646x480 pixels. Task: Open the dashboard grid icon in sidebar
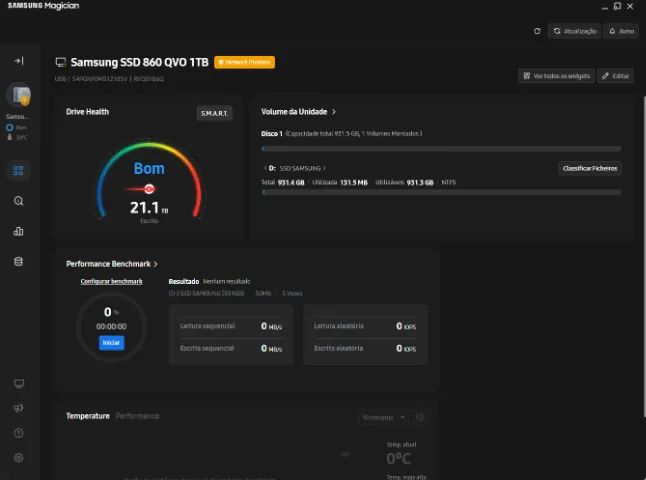19,170
